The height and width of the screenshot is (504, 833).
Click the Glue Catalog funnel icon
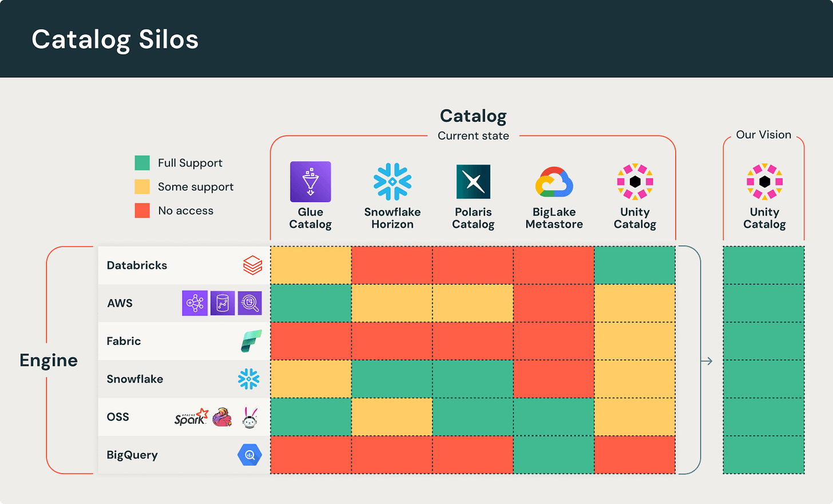pos(311,182)
